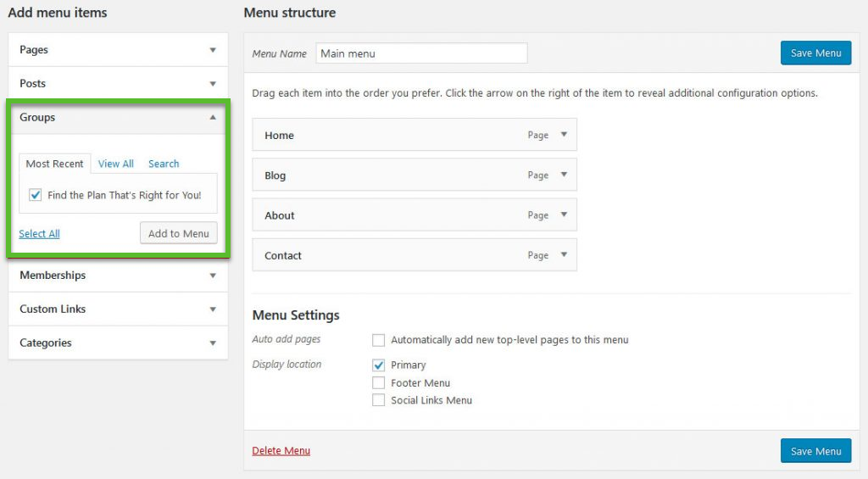Switch to the View All tab

[116, 164]
